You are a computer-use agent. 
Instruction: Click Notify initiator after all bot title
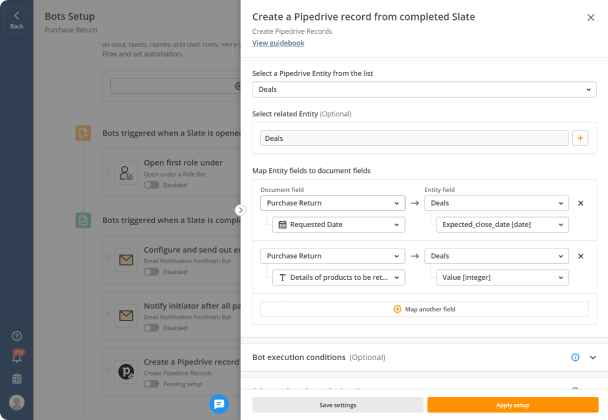192,306
